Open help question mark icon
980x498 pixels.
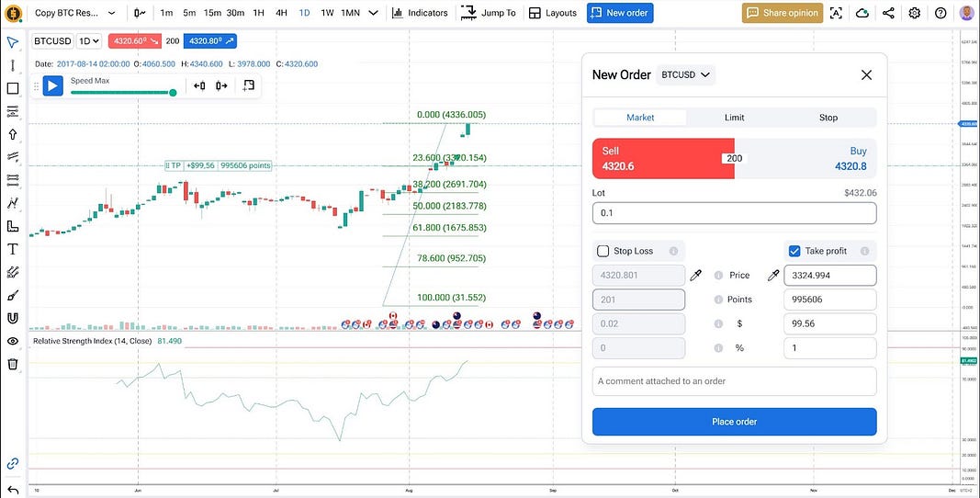pos(941,13)
